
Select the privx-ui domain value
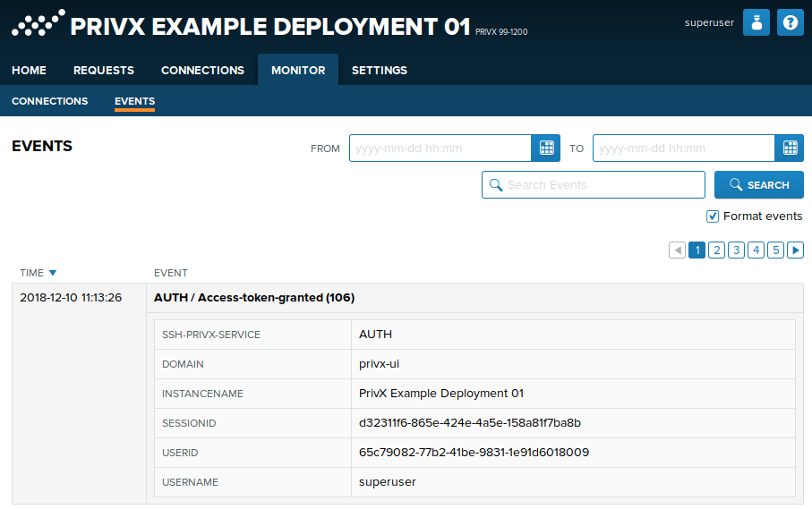coord(379,364)
